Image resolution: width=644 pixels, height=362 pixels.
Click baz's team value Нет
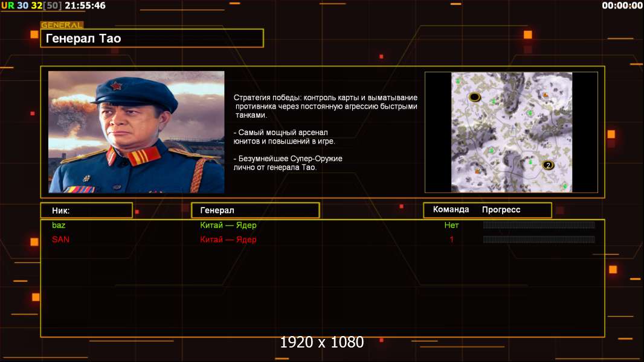(451, 225)
